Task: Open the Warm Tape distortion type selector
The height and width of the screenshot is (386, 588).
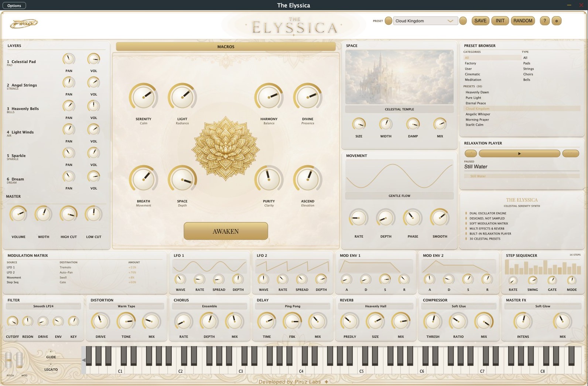Action: coord(126,306)
